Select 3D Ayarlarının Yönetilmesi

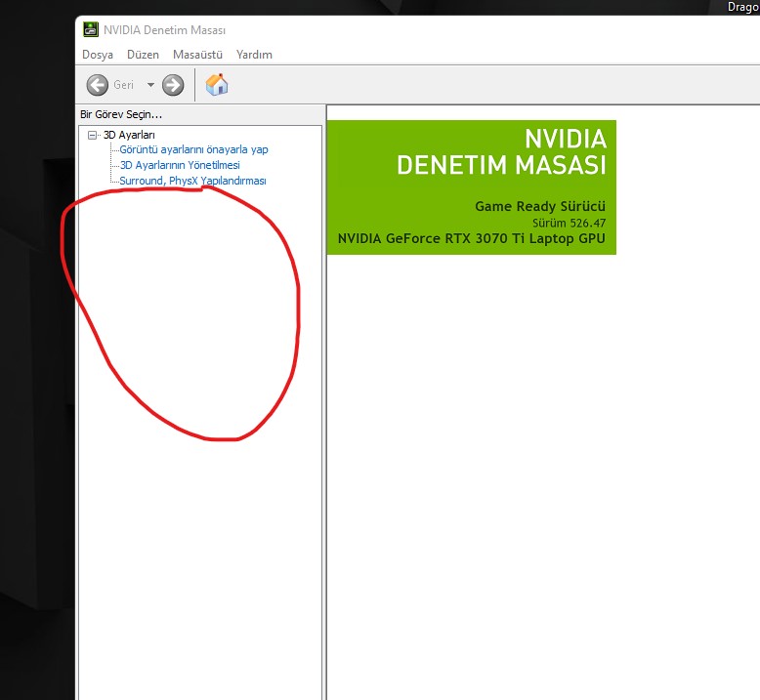point(180,165)
